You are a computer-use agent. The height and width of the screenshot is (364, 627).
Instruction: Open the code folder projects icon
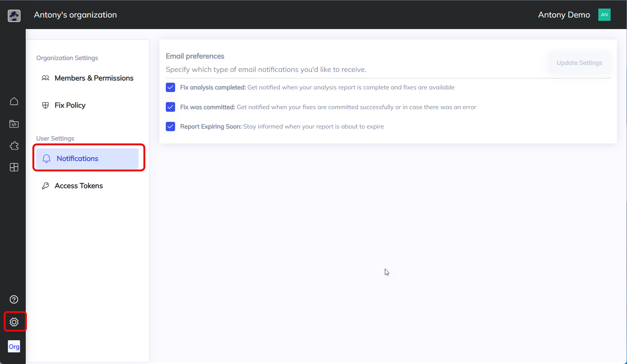coord(14,124)
